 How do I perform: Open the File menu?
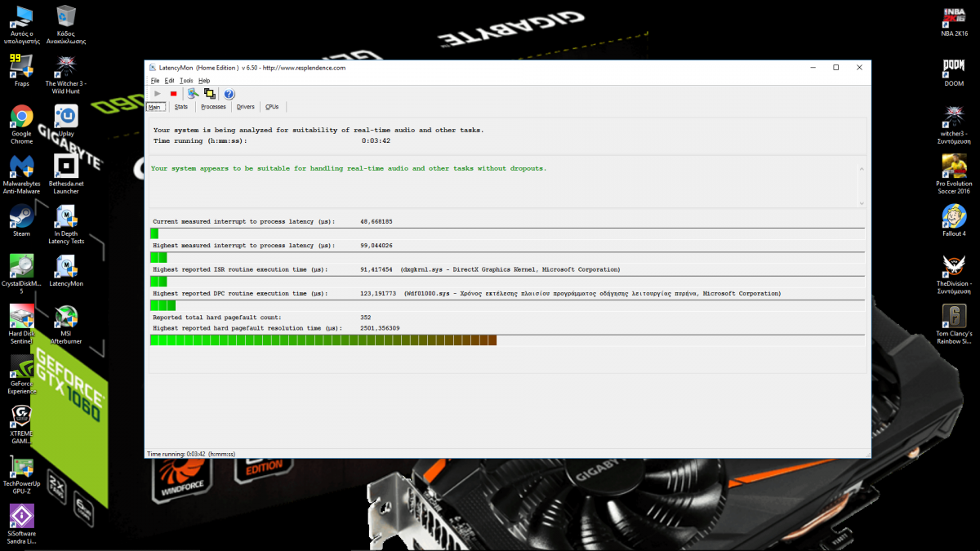coord(155,81)
